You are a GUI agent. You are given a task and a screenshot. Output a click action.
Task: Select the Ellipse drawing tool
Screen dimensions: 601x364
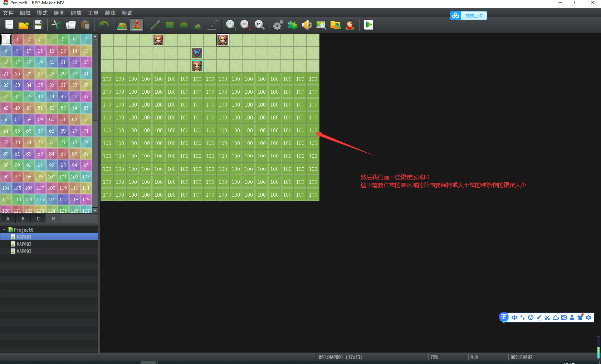point(184,25)
